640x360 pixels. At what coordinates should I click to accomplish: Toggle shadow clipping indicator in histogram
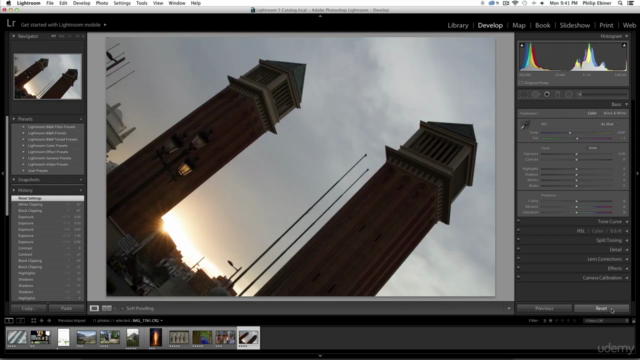[x=522, y=45]
